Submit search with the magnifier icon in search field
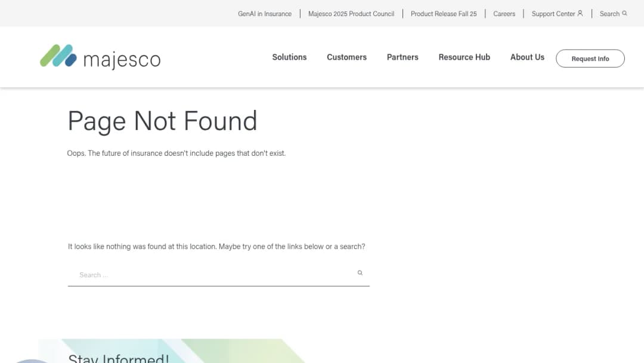The height and width of the screenshot is (363, 644). click(x=360, y=273)
